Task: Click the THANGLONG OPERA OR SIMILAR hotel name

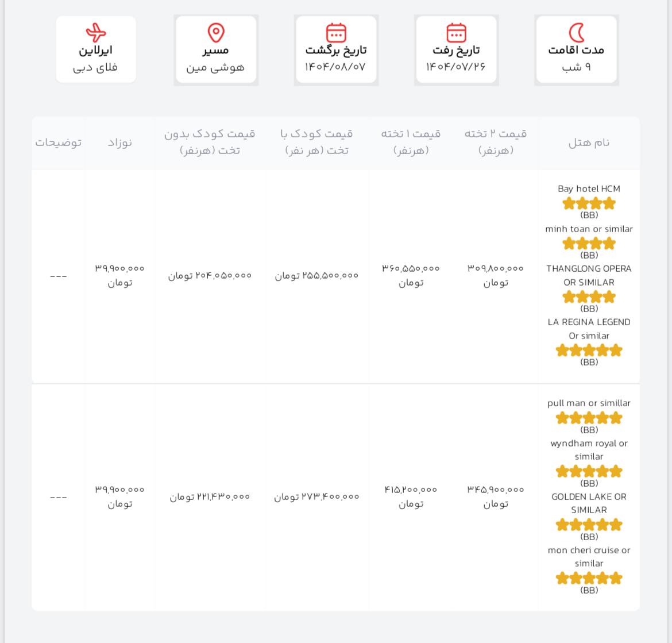Action: point(589,275)
